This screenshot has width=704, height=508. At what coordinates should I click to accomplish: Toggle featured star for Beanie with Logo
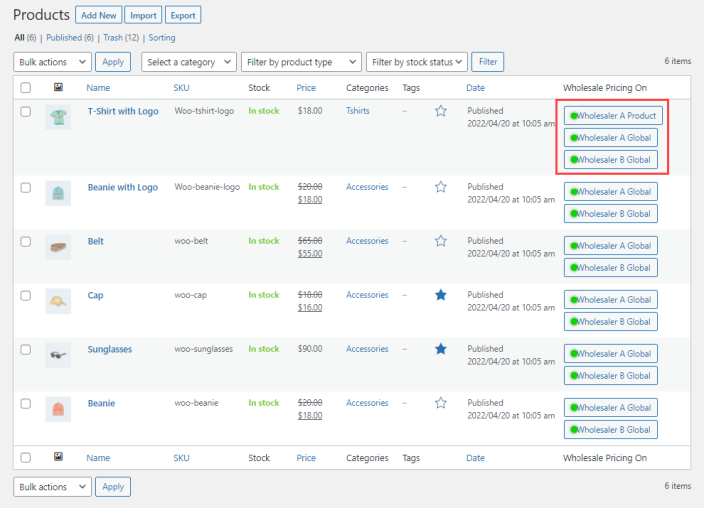pyautogui.click(x=441, y=187)
